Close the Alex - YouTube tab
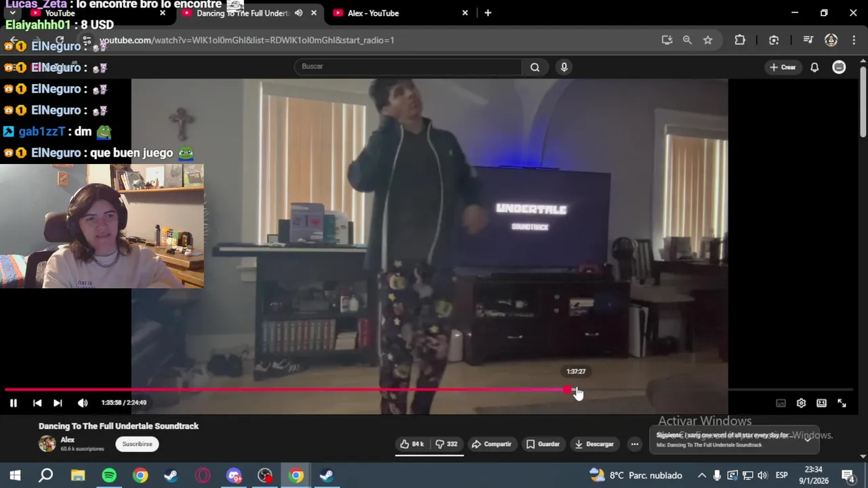Viewport: 868px width, 488px height. pos(465,13)
